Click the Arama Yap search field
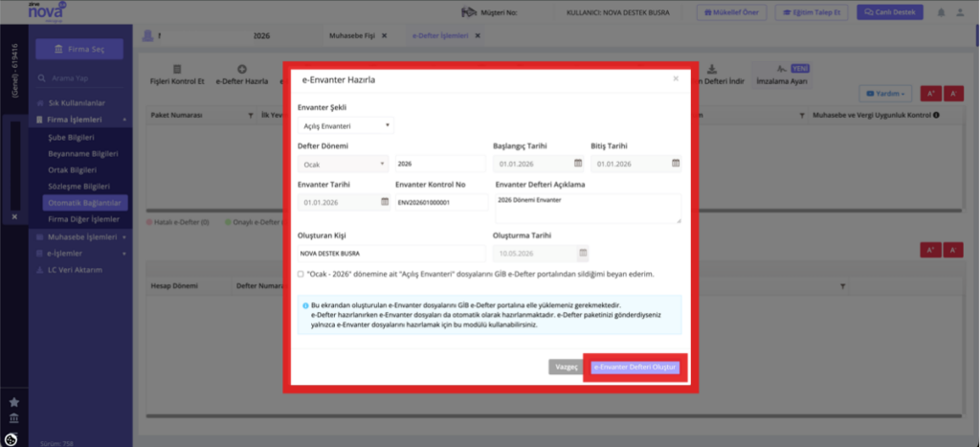980x447 pixels. (79, 78)
